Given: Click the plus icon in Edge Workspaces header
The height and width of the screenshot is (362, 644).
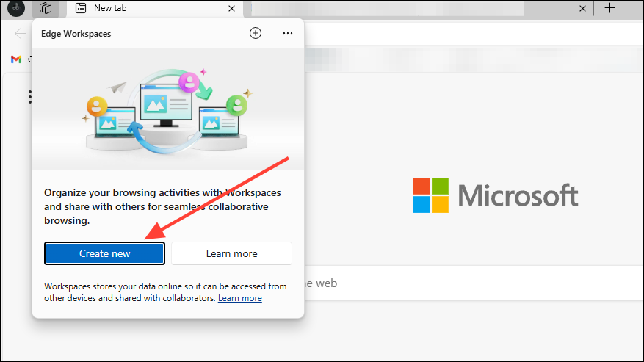Looking at the screenshot, I should (256, 33).
